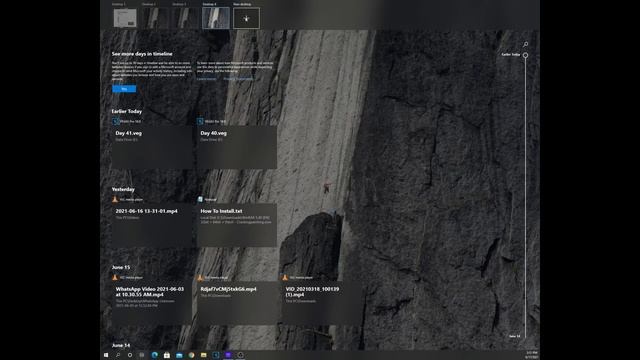This screenshot has width=640, height=360.
Task: Open VID_20210318_100139 (1).mp4 activity card
Action: (322, 303)
